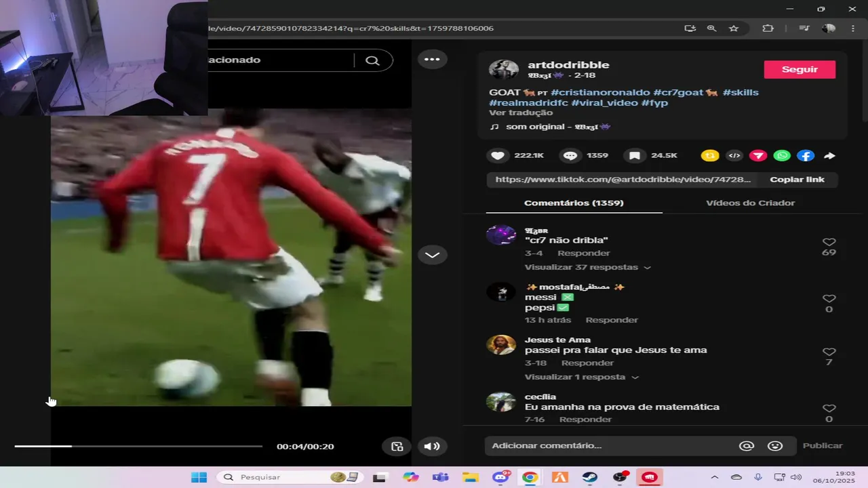Click the embed code icon

[x=734, y=156]
